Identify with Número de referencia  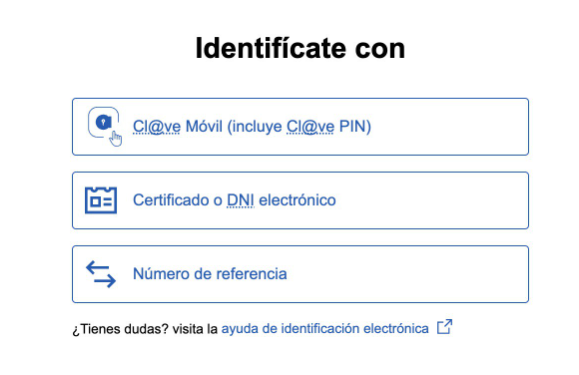(300, 274)
